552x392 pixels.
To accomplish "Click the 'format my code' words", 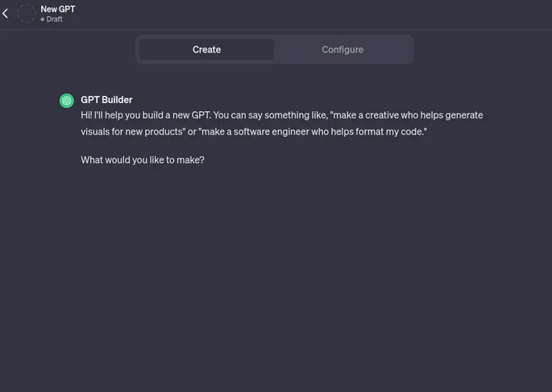I will click(x=388, y=132).
